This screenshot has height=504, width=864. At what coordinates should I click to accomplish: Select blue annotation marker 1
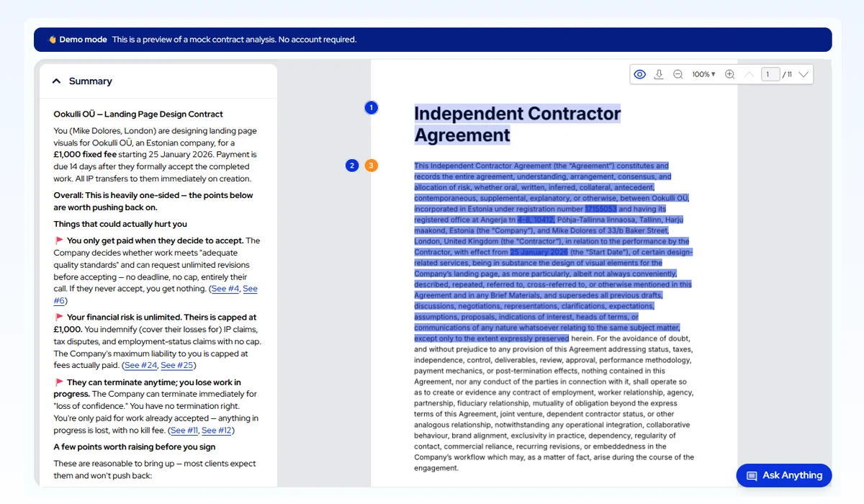point(371,108)
